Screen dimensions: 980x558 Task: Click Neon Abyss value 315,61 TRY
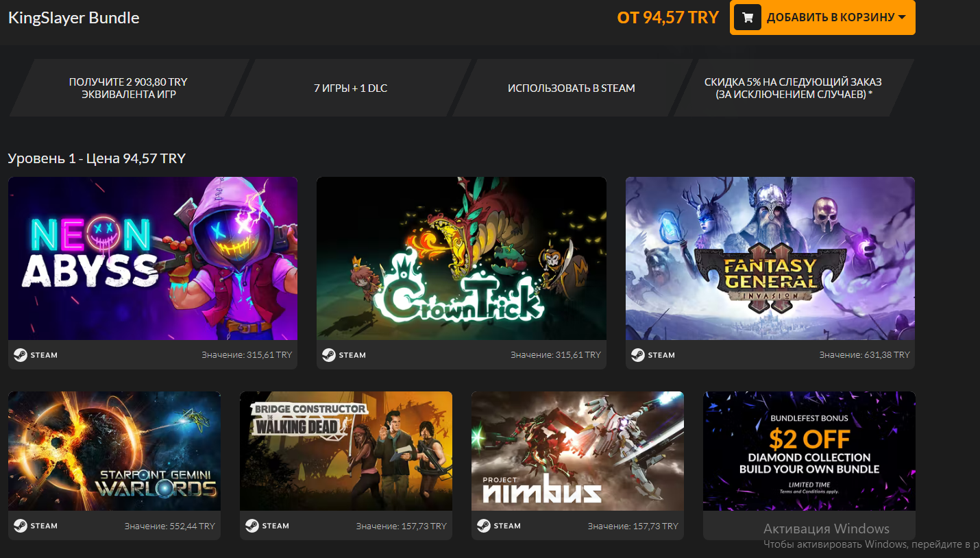(x=247, y=355)
